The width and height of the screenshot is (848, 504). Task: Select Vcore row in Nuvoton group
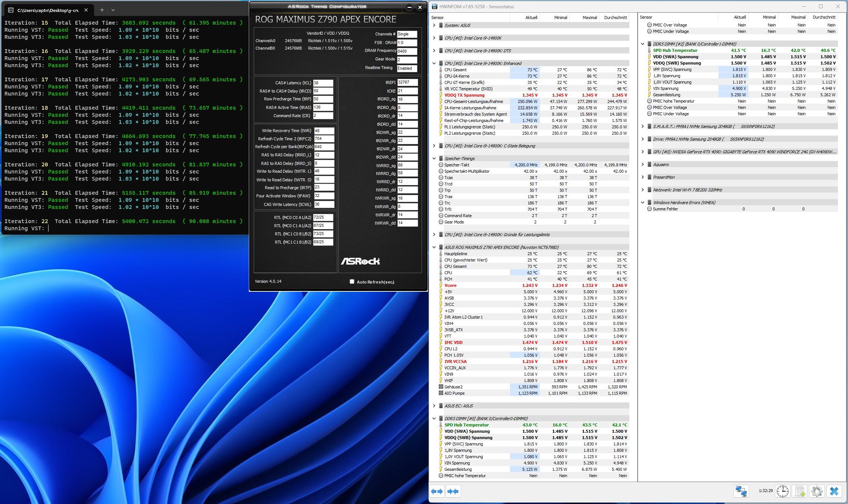533,285
